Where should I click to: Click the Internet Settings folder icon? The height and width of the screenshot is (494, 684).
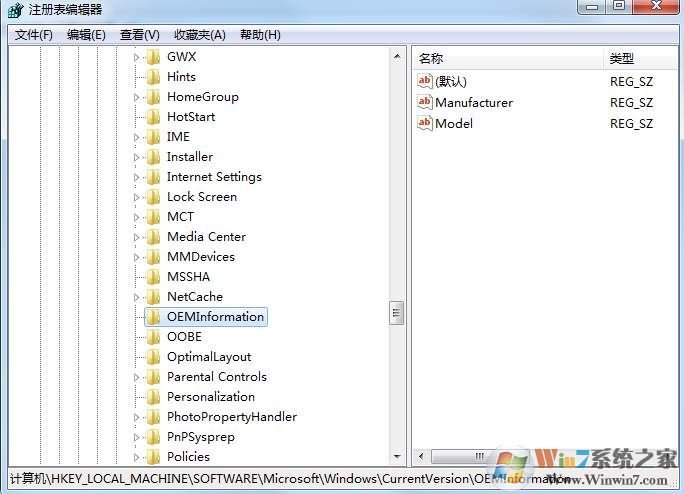click(154, 177)
